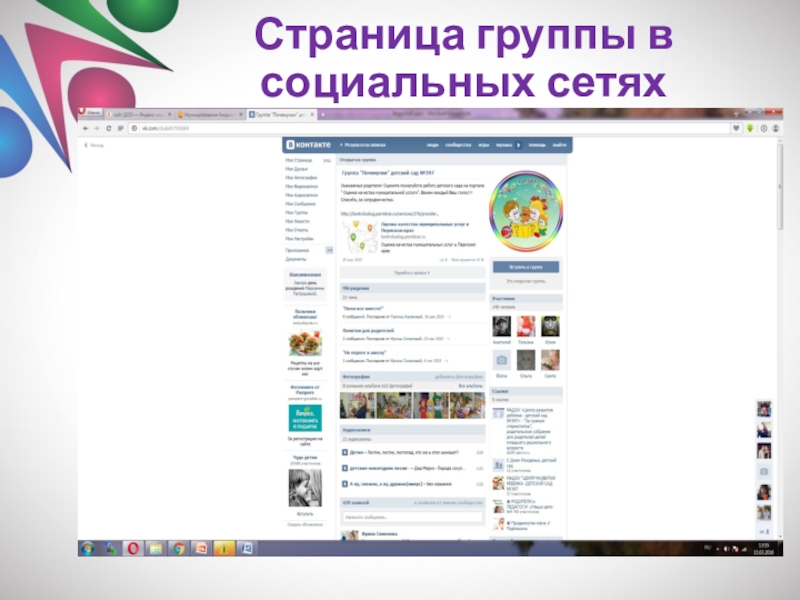Open the first photo thumbnail in Фотографии
The width and height of the screenshot is (800, 600).
pyautogui.click(x=355, y=405)
